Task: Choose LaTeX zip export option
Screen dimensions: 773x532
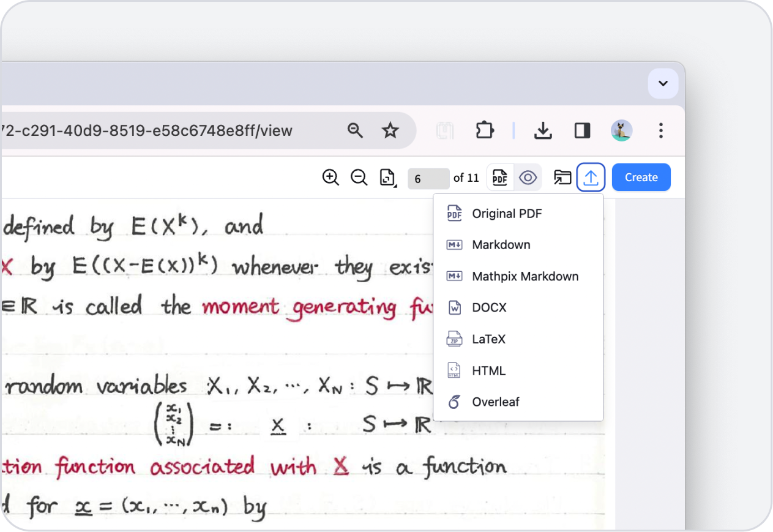Action: click(x=518, y=339)
